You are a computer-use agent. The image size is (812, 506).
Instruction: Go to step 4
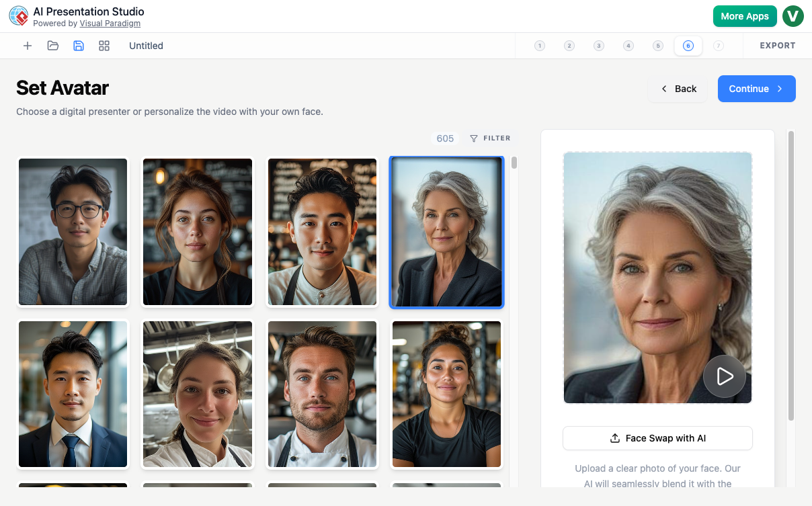[628, 46]
